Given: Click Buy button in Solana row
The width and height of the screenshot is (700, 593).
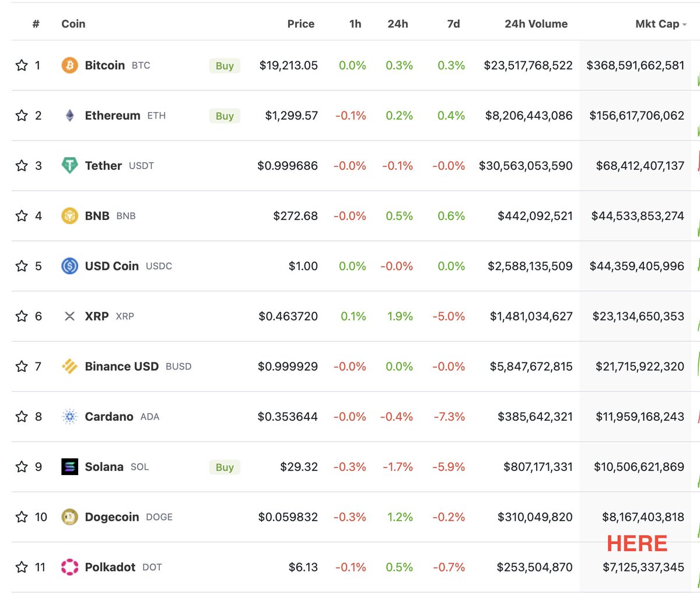Looking at the screenshot, I should 225,468.
